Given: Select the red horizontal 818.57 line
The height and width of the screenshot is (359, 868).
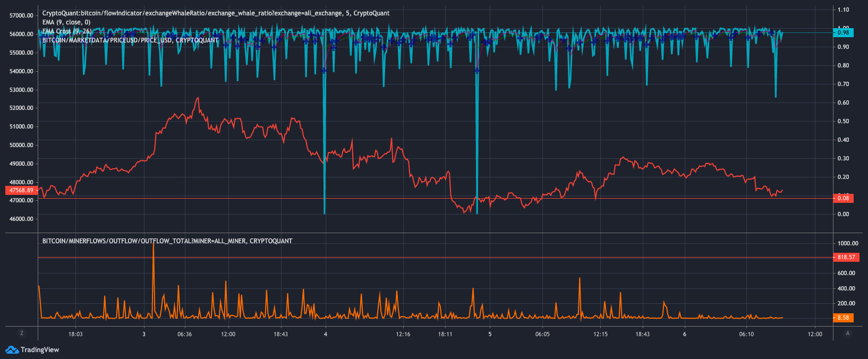Looking at the screenshot, I should click(x=435, y=258).
